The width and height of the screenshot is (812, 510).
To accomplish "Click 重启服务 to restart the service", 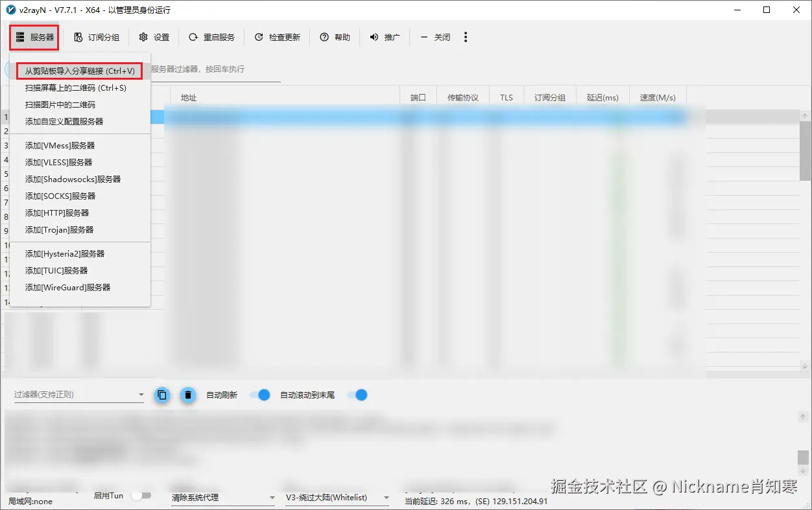I will point(211,38).
